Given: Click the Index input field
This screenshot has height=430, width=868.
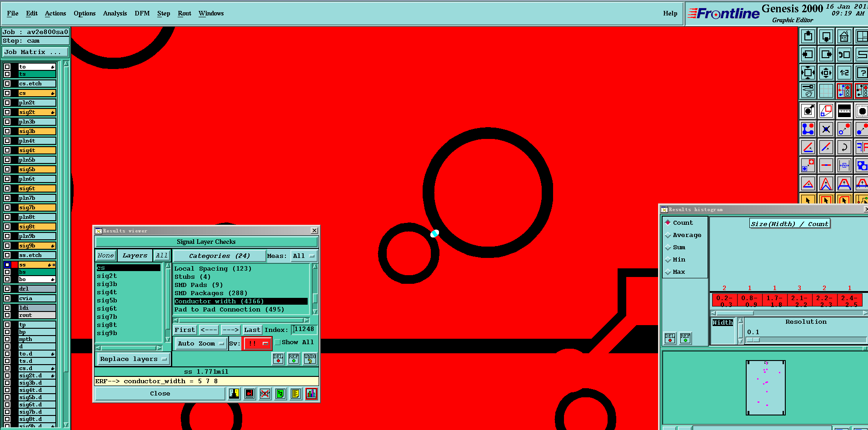Looking at the screenshot, I should 304,329.
